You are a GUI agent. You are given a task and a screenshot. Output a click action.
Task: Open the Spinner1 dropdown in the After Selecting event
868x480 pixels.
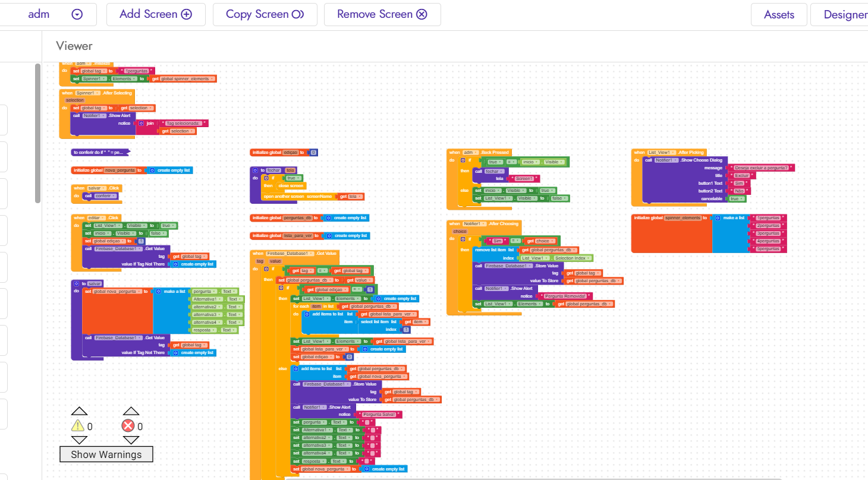click(87, 93)
